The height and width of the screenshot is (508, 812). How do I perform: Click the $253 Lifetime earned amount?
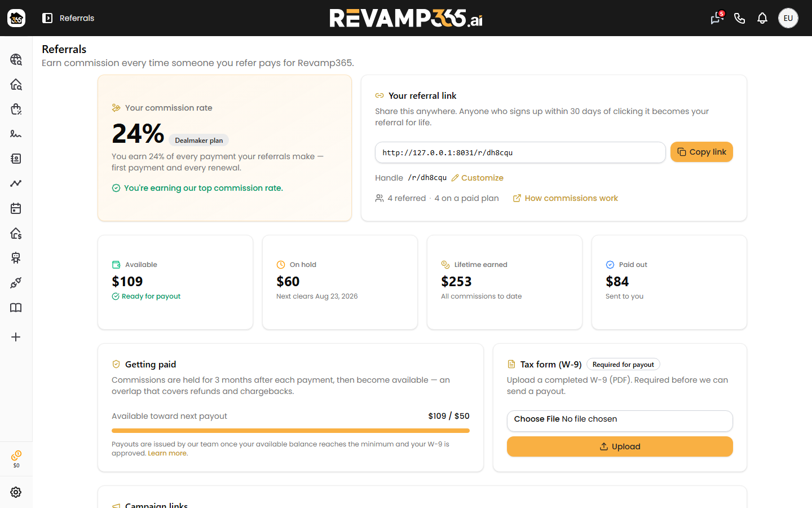pos(456,281)
